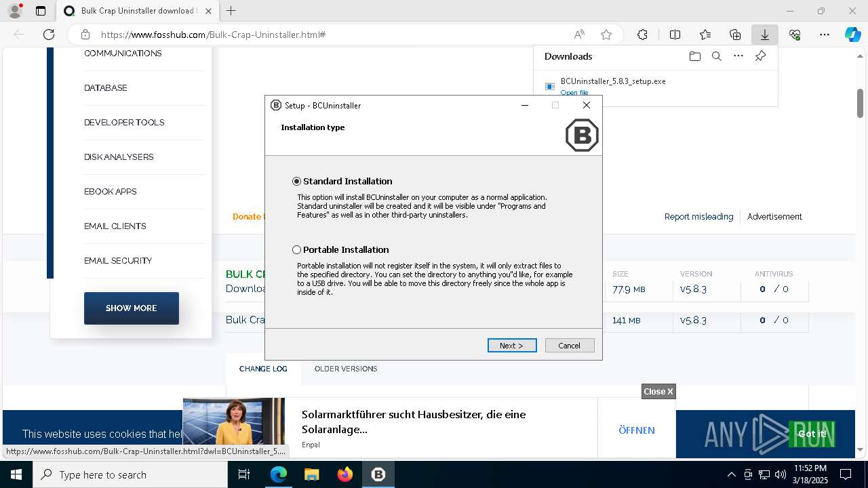This screenshot has width=868, height=488.
Task: Open Favorites list icon in toolbar
Action: tap(705, 35)
